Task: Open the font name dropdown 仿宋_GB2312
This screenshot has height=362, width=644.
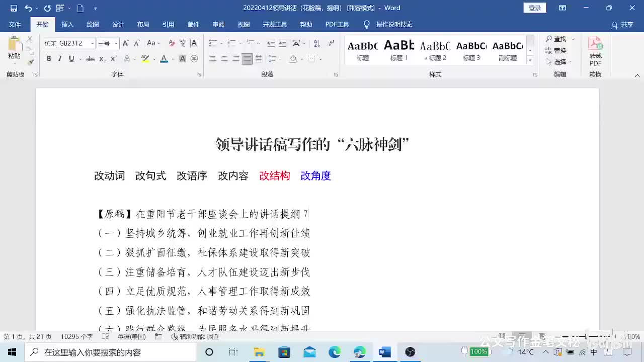Action: pyautogui.click(x=92, y=43)
